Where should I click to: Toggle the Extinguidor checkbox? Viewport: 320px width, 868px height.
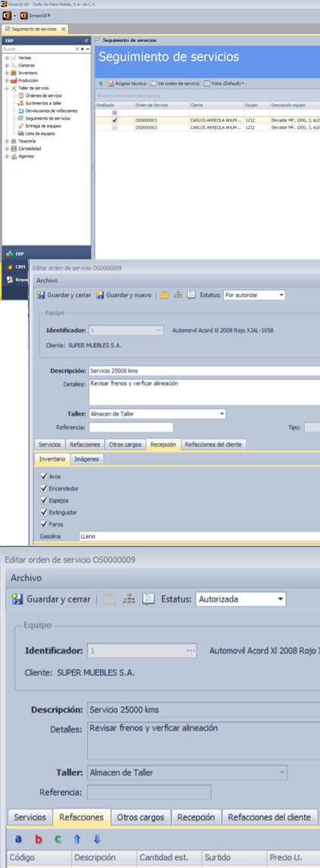pos(44,512)
